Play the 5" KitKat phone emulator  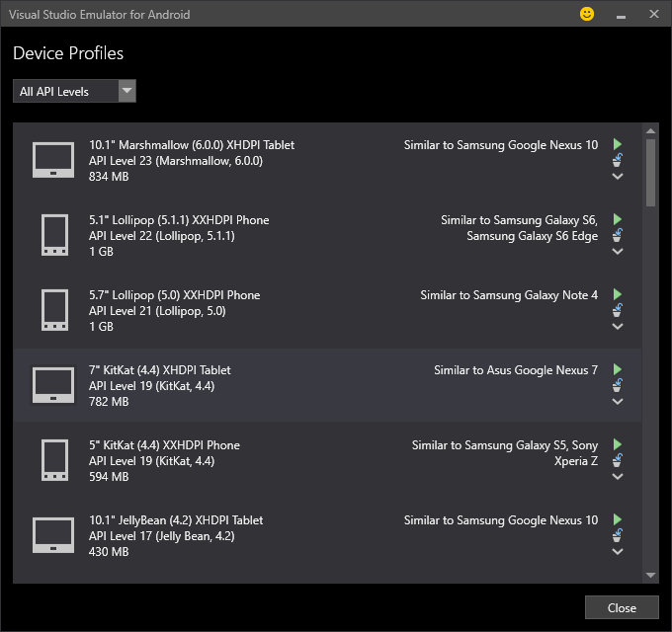pyautogui.click(x=618, y=444)
